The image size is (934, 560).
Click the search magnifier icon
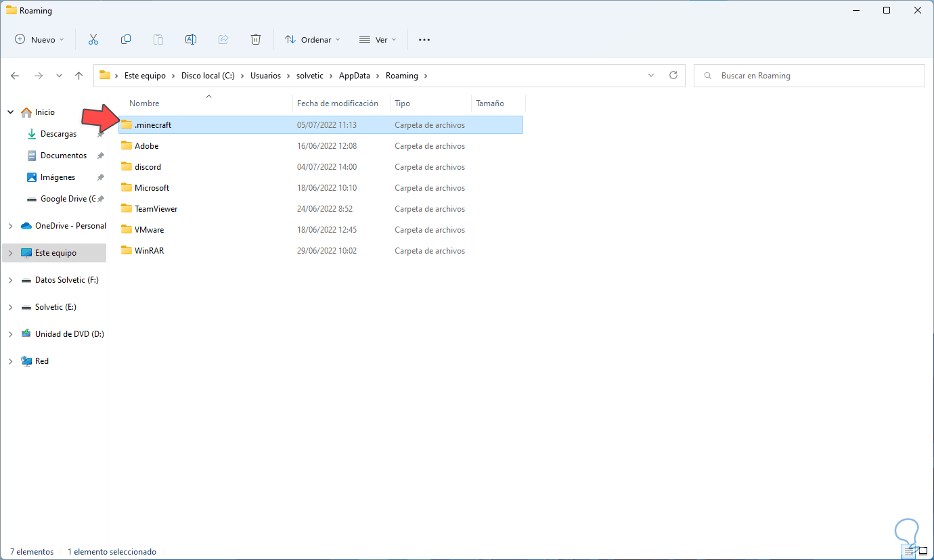click(708, 76)
